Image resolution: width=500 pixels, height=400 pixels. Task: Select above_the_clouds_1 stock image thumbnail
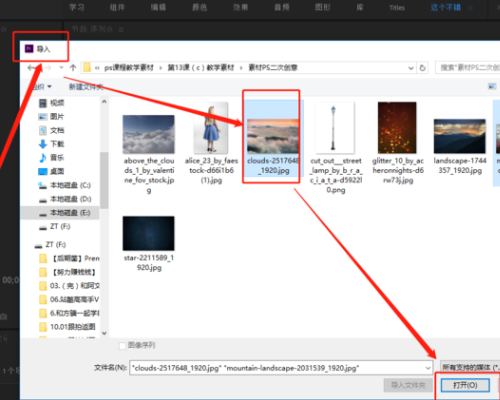tap(149, 134)
